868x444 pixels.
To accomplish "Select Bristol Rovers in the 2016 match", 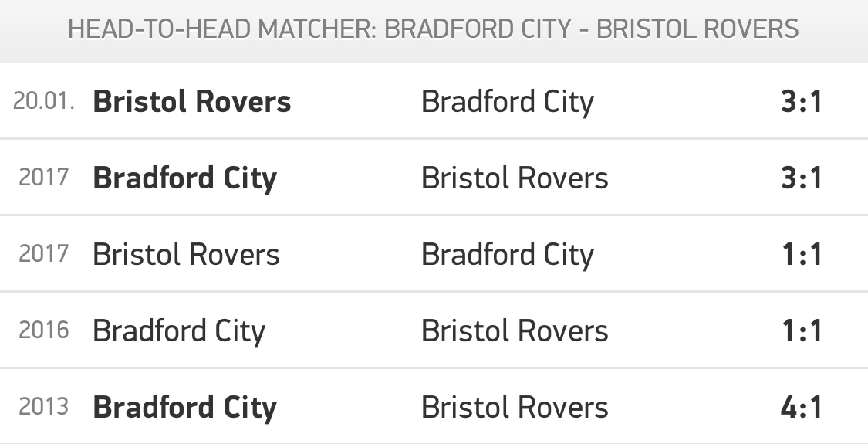I will (515, 331).
